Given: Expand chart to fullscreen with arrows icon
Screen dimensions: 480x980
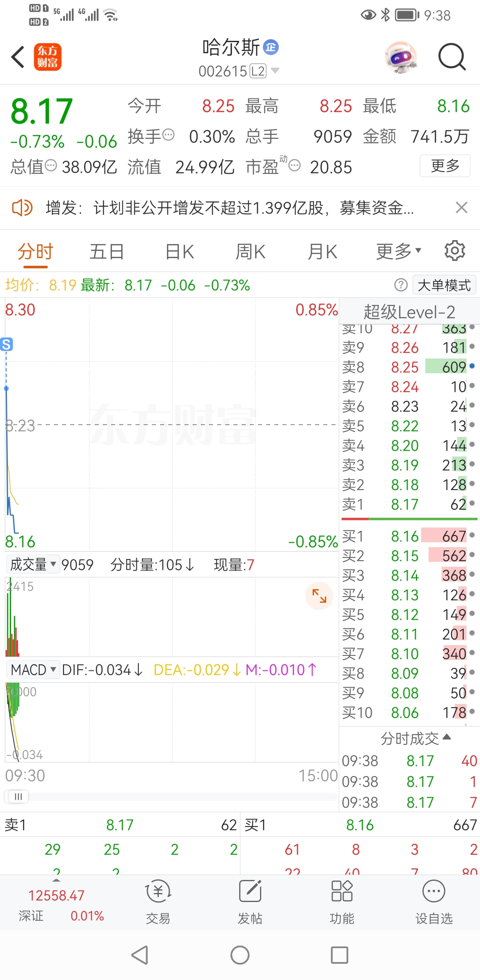Looking at the screenshot, I should tap(319, 596).
